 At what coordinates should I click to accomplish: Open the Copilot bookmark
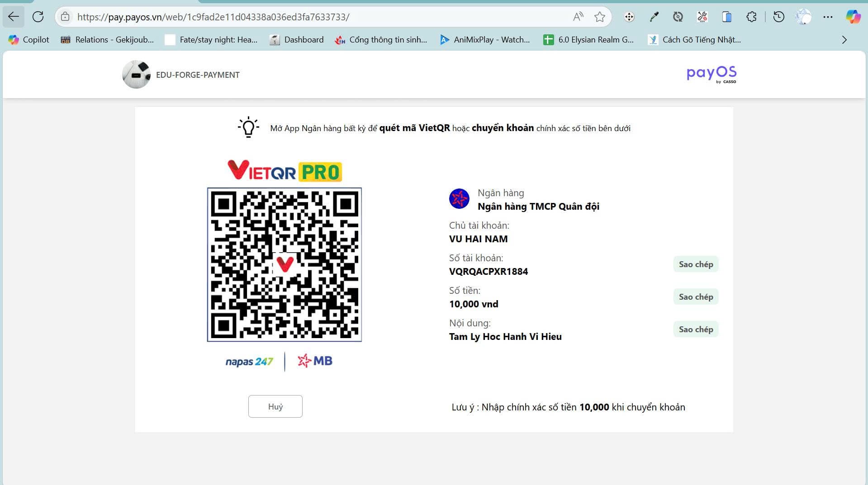(28, 40)
